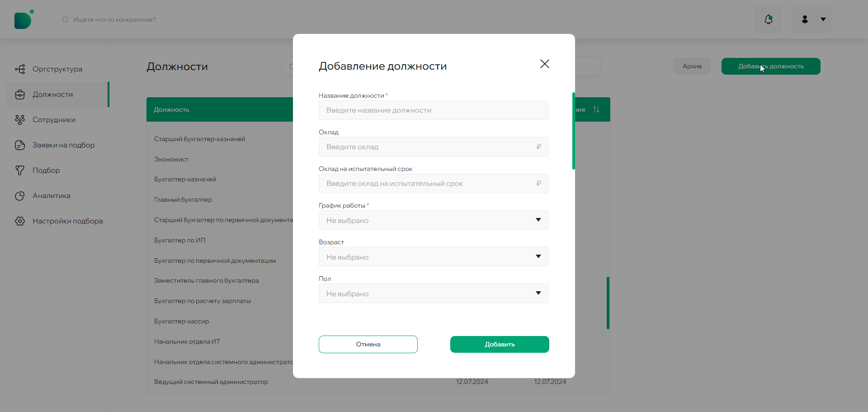The width and height of the screenshot is (868, 412).
Task: Click the Должность column header
Action: click(x=171, y=109)
